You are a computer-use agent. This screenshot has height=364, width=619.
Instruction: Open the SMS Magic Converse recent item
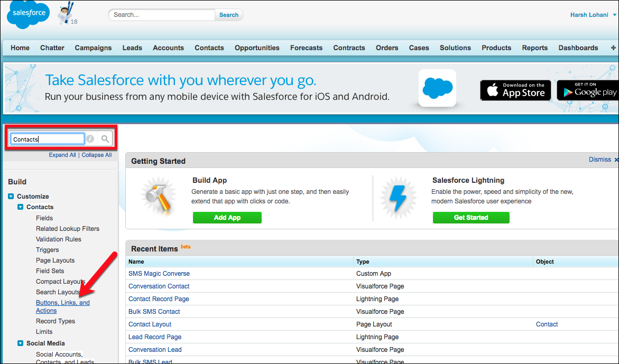point(159,274)
